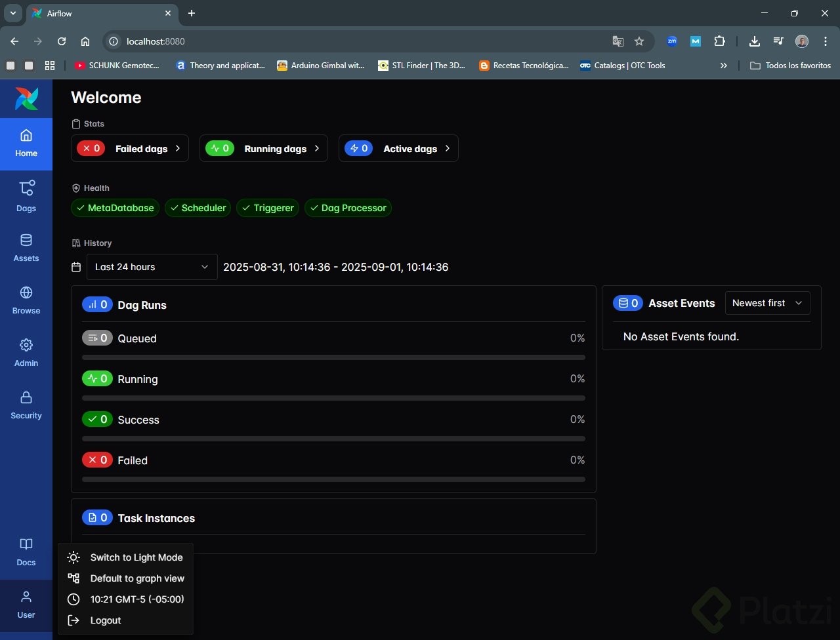Open the Home page in sidebar
840x640 pixels.
26,144
